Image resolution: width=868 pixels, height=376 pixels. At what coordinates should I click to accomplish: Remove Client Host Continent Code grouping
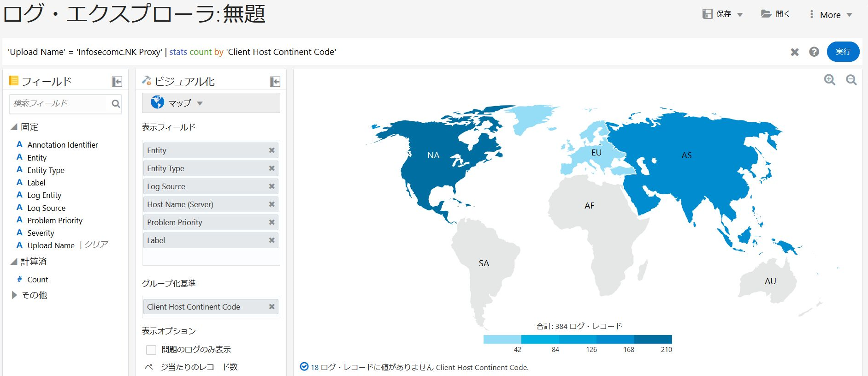click(x=272, y=307)
